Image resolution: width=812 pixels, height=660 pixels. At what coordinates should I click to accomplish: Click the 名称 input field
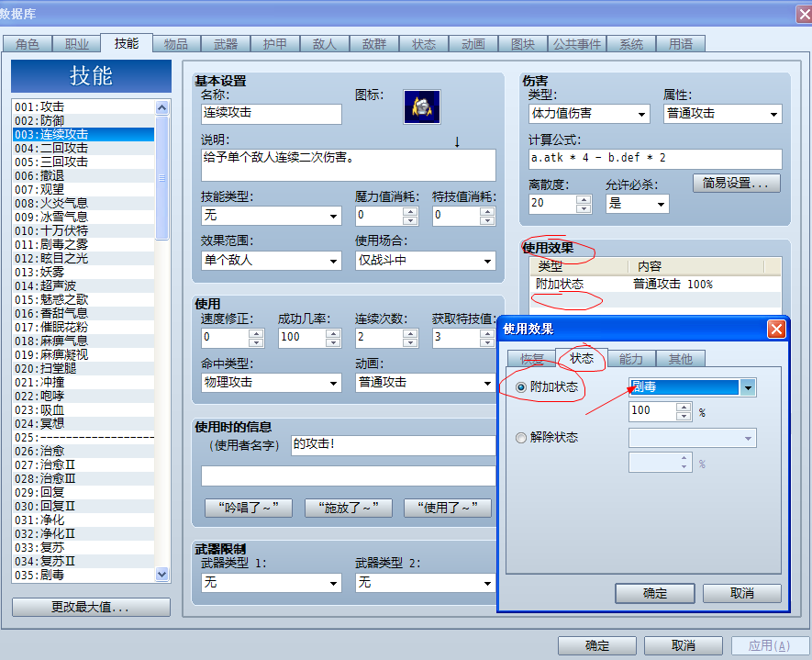272,114
